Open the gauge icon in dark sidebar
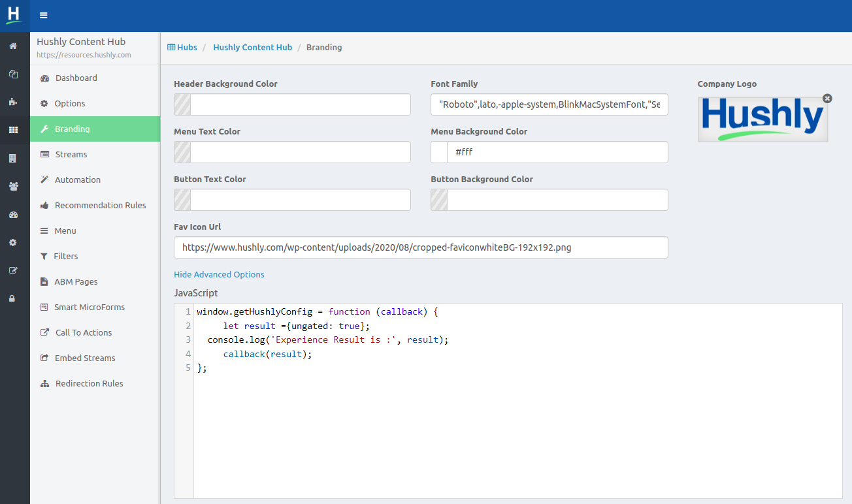852x504 pixels. click(x=13, y=214)
